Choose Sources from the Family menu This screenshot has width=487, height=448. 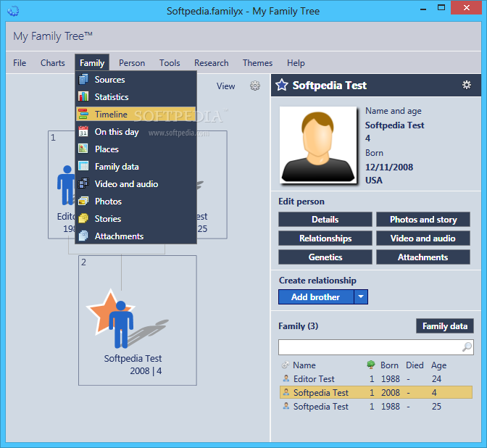136,80
